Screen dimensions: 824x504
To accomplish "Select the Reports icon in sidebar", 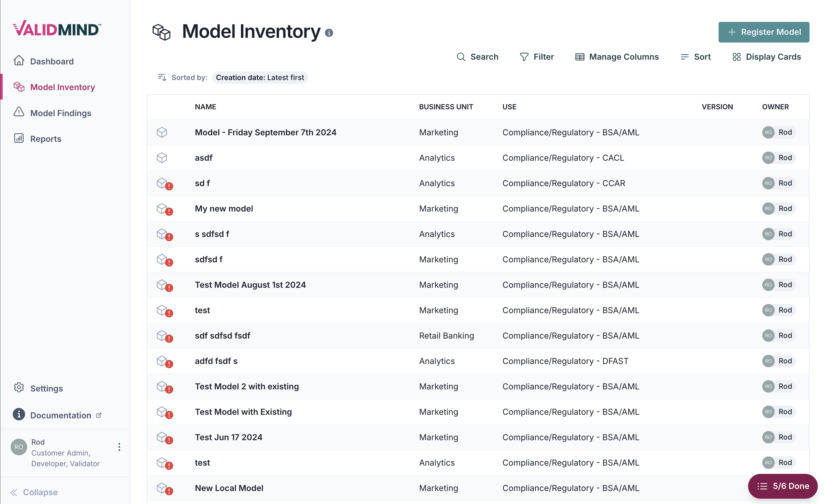I will pos(19,138).
